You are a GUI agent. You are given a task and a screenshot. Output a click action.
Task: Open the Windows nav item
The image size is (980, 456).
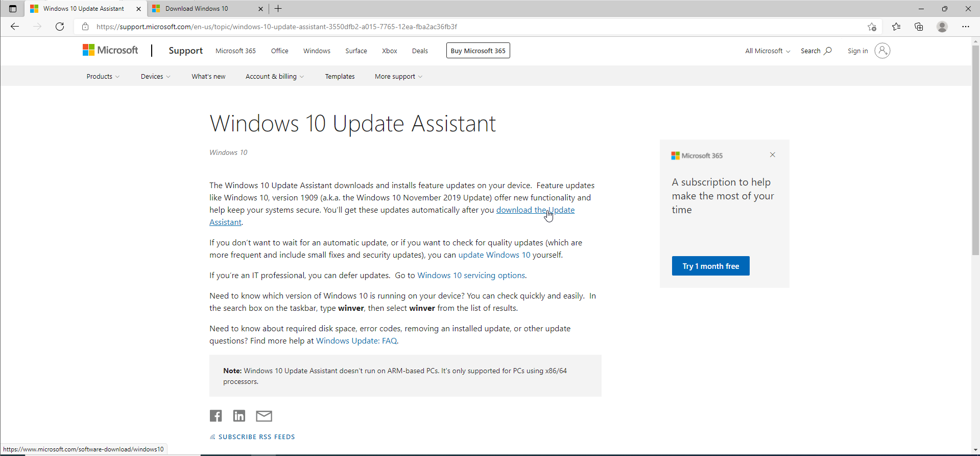pos(317,51)
